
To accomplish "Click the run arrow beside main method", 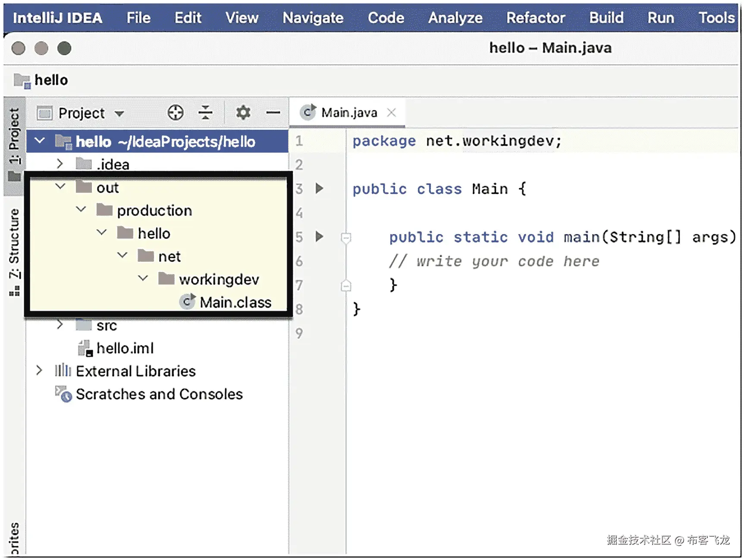I will click(320, 237).
